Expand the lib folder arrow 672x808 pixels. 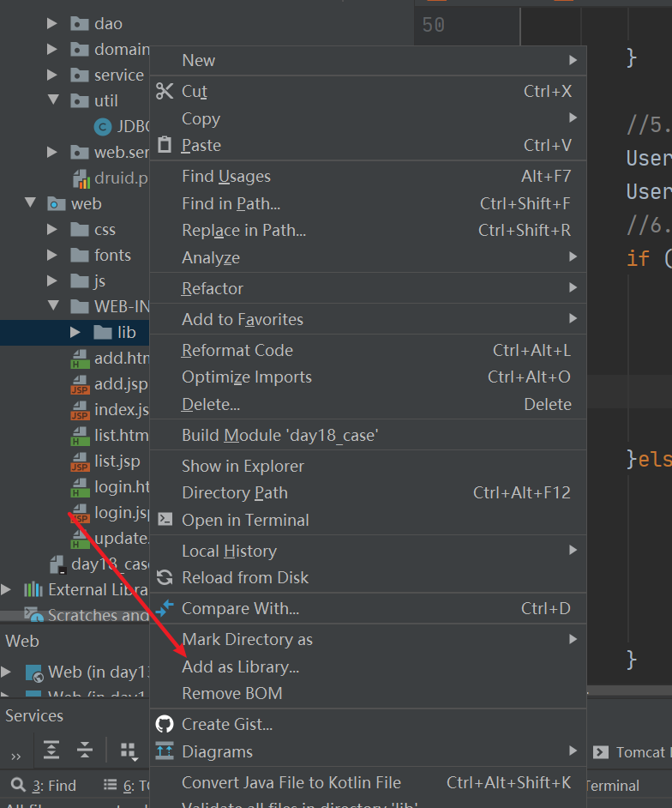tap(75, 332)
